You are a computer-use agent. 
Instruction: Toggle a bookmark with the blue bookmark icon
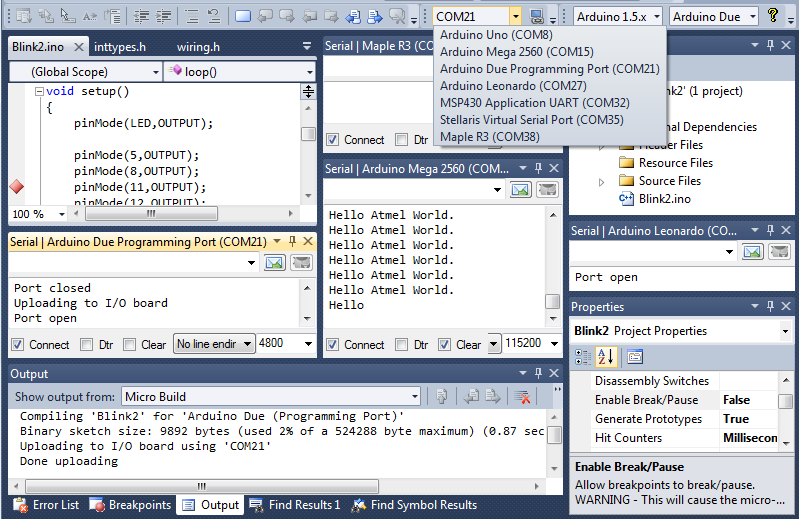(x=243, y=16)
